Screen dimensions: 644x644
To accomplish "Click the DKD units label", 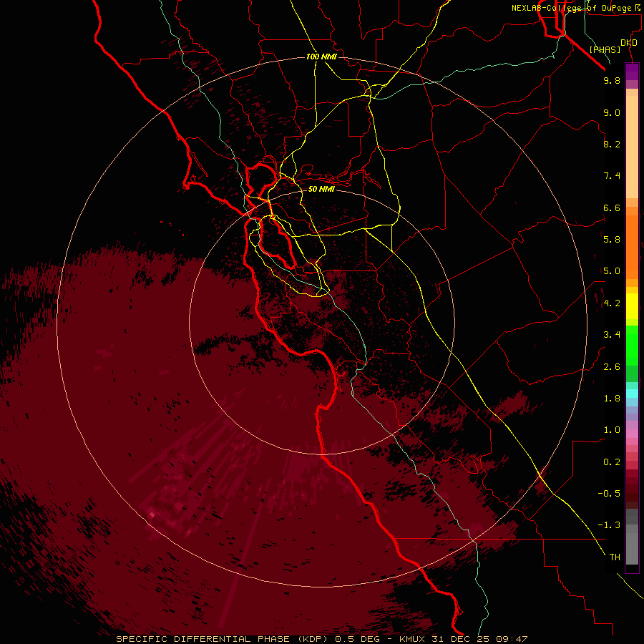I will (629, 43).
